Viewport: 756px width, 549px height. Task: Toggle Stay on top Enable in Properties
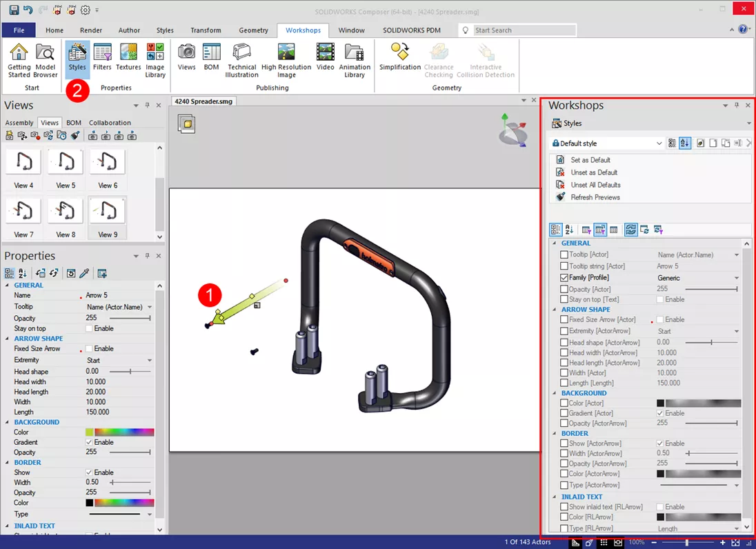pyautogui.click(x=89, y=328)
